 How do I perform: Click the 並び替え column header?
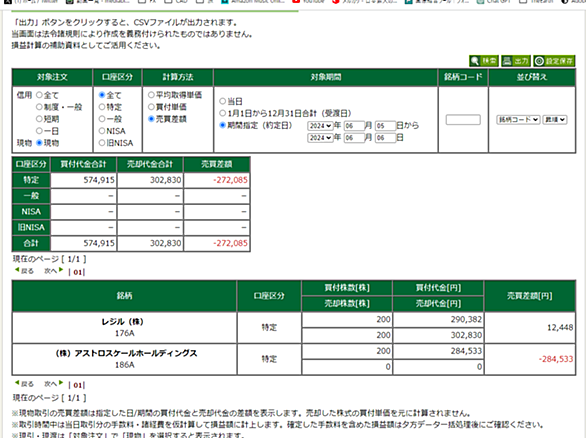click(531, 77)
